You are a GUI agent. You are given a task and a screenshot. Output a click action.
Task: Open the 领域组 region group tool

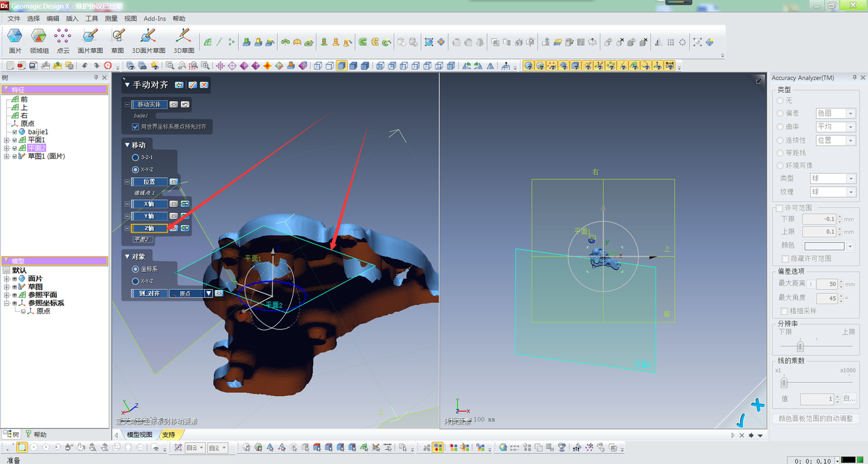(x=39, y=40)
